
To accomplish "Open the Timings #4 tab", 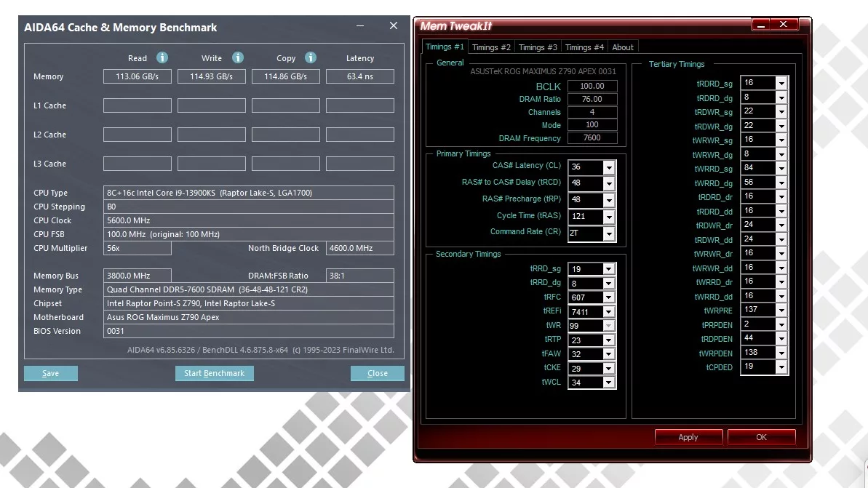I will pyautogui.click(x=584, y=47).
